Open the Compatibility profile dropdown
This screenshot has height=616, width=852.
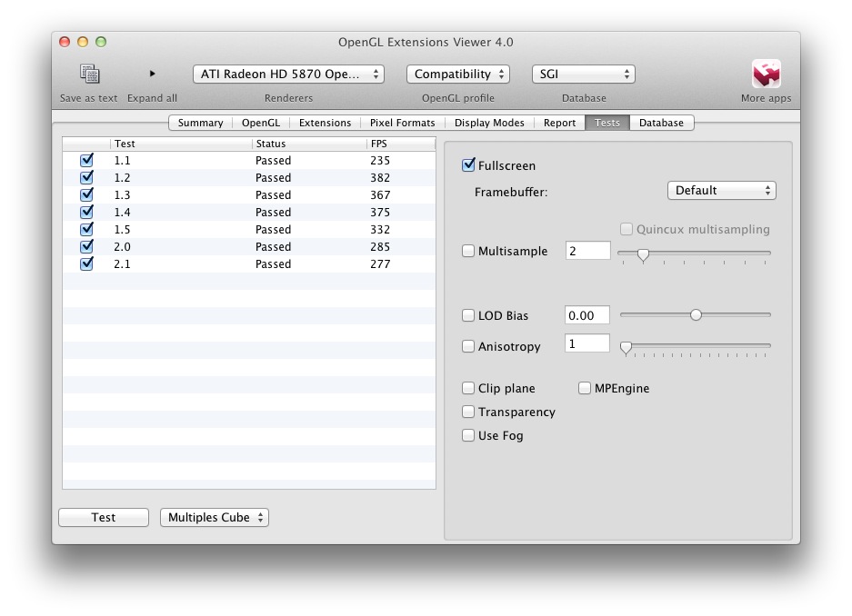[458, 75]
